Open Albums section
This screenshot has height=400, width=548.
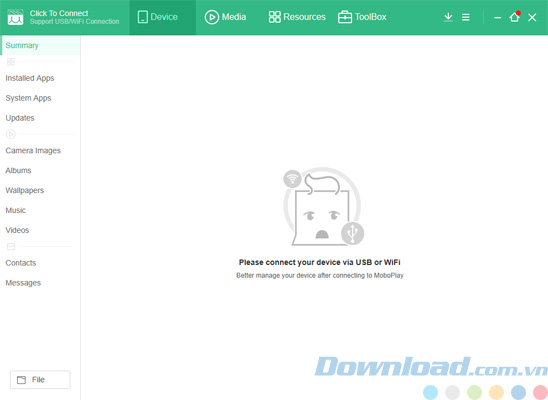(x=18, y=170)
